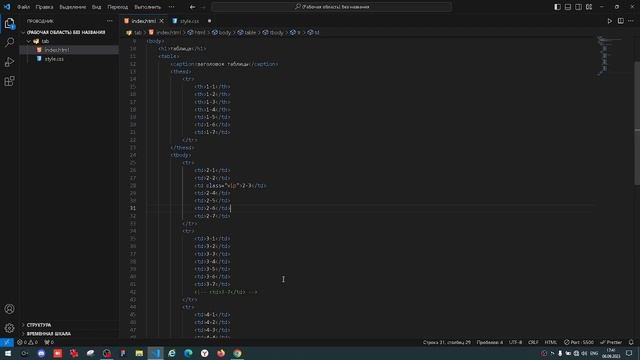Click the editor vertical scrollbar

pyautogui.click(x=637, y=122)
